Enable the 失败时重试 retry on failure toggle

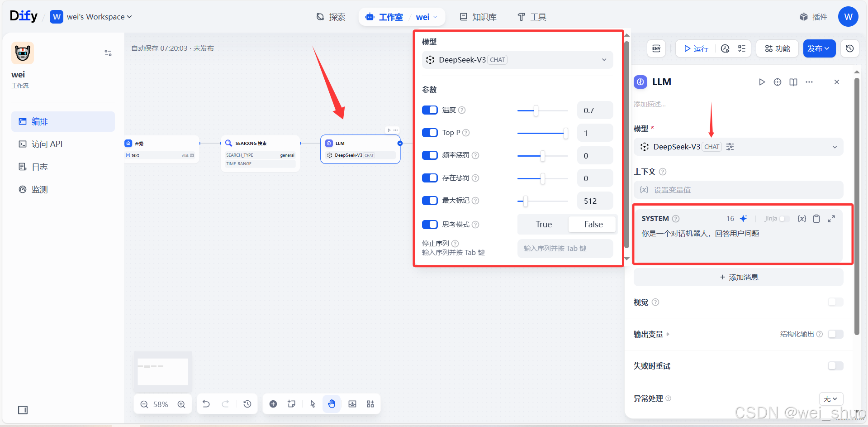point(835,366)
